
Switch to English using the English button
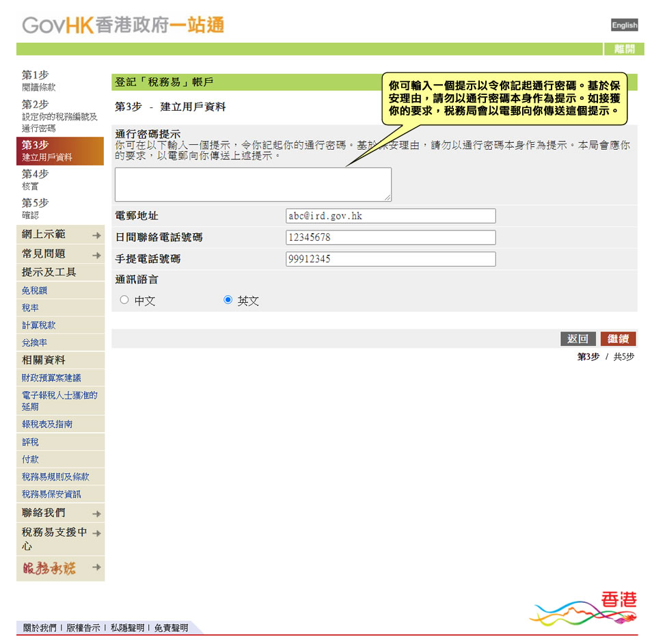(624, 25)
